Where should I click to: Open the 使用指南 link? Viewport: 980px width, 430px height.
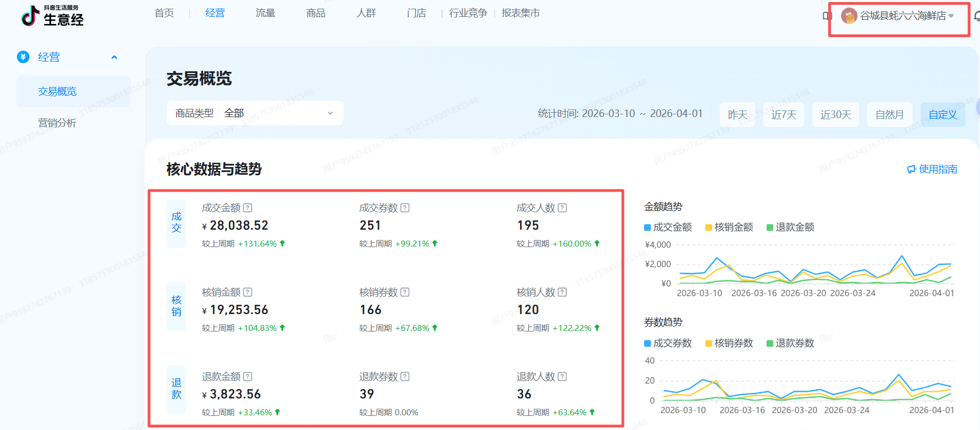[x=932, y=169]
